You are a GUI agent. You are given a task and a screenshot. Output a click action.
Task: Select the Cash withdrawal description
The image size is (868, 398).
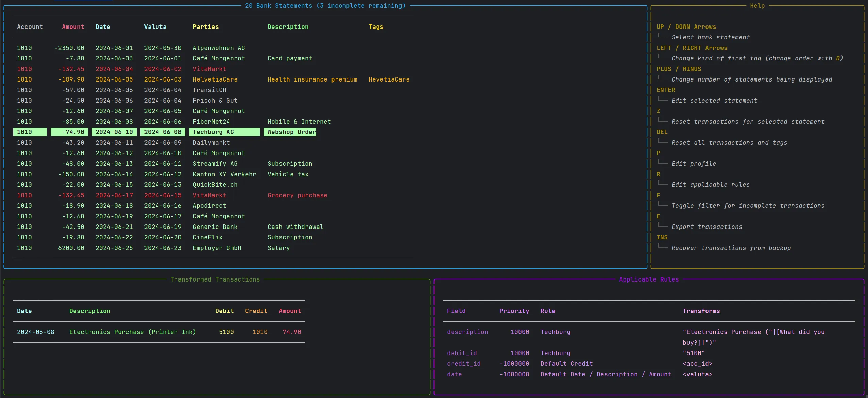(x=295, y=227)
